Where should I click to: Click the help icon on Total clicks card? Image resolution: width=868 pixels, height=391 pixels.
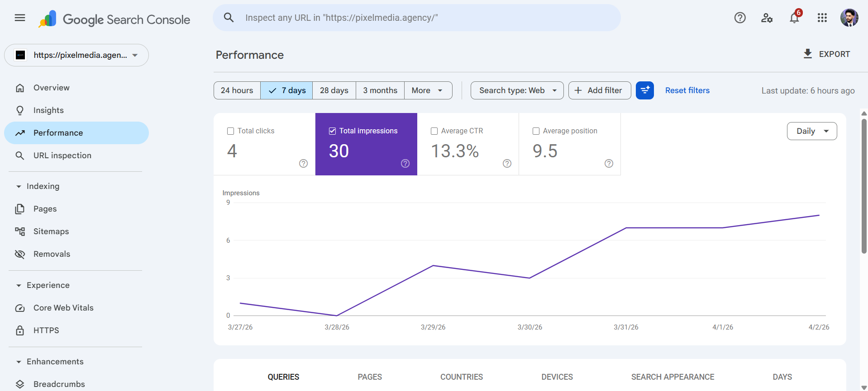(303, 164)
